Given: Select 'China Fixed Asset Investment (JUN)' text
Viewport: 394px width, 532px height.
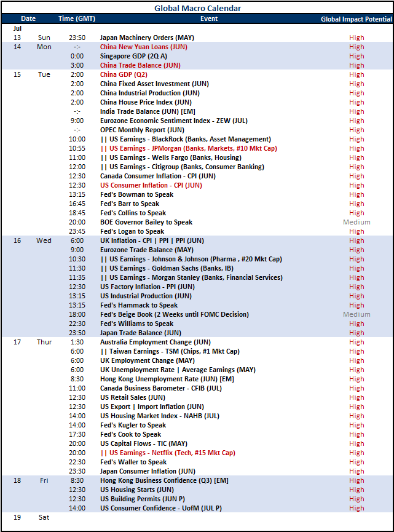Looking at the screenshot, I should coord(154,84).
